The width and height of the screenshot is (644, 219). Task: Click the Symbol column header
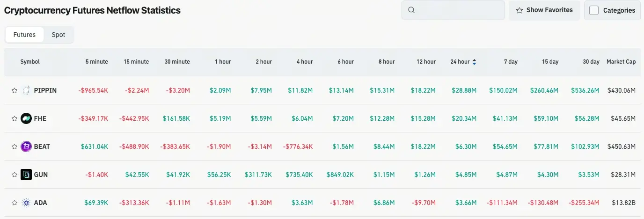(x=30, y=62)
